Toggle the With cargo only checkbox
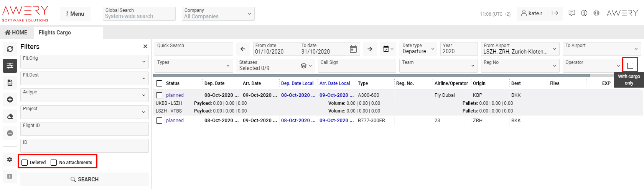The width and height of the screenshot is (644, 189). pos(630,66)
